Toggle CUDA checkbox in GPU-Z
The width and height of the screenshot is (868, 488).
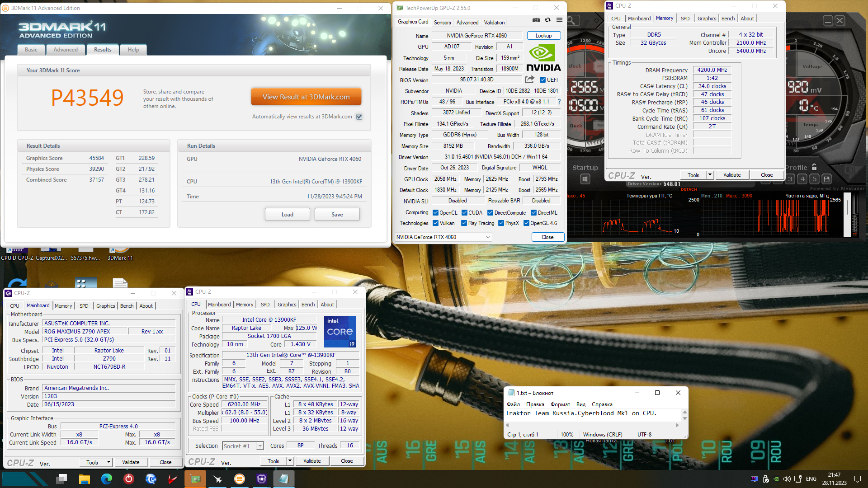[464, 213]
